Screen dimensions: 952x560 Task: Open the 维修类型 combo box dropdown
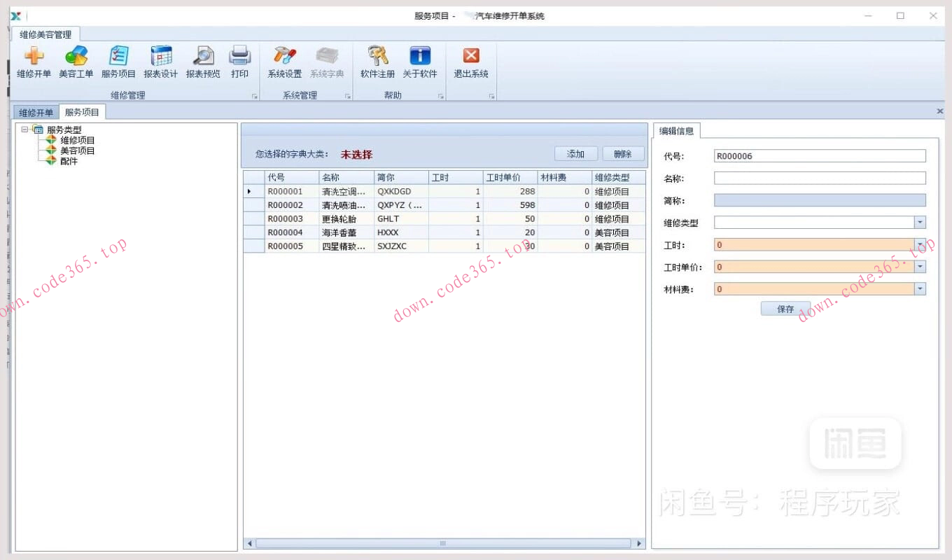(x=920, y=223)
